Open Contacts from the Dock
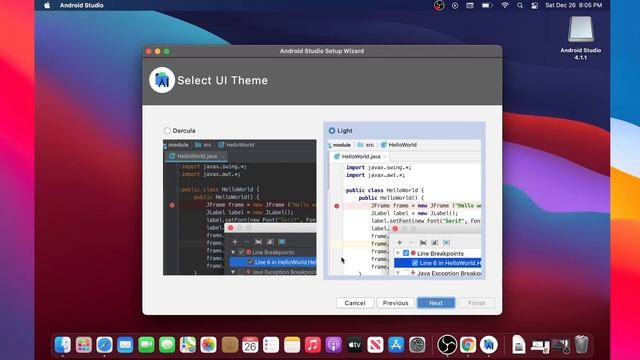640x360 pixels. tap(229, 345)
